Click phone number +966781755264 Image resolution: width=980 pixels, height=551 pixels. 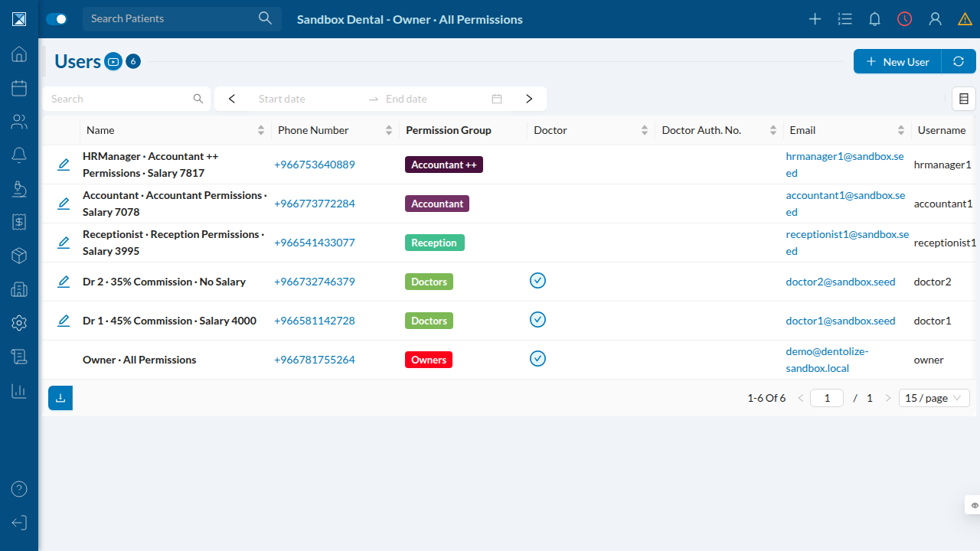[x=315, y=360]
